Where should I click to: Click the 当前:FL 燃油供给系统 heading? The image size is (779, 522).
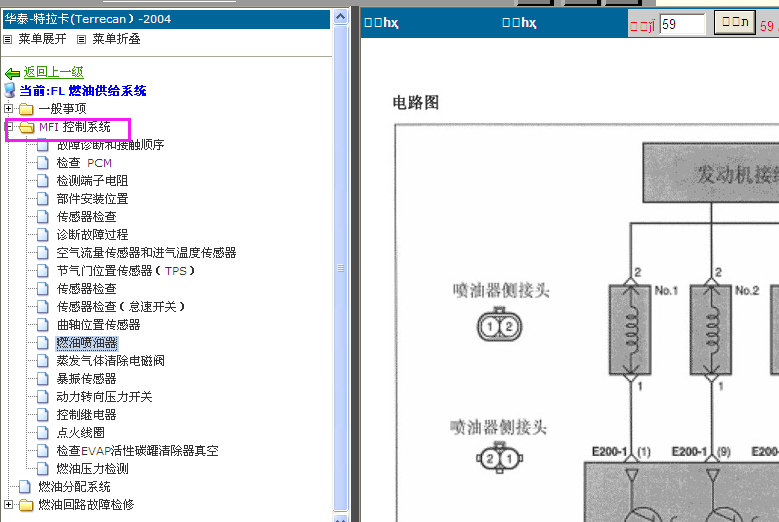[x=82, y=90]
